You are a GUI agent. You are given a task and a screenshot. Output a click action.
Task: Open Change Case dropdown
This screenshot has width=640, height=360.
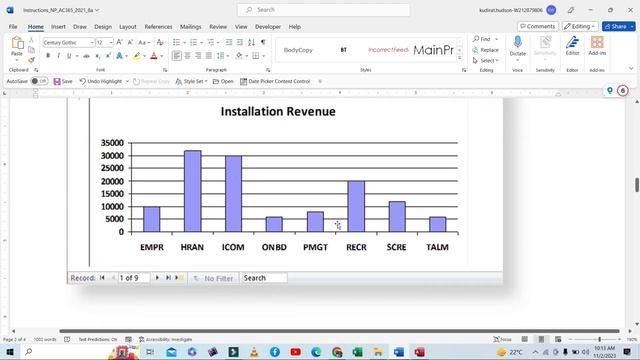pyautogui.click(x=144, y=42)
